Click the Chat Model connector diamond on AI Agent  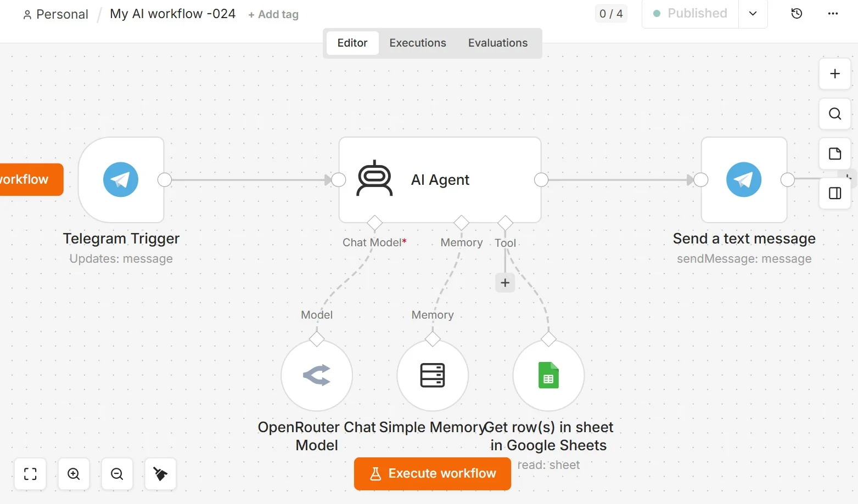click(374, 223)
